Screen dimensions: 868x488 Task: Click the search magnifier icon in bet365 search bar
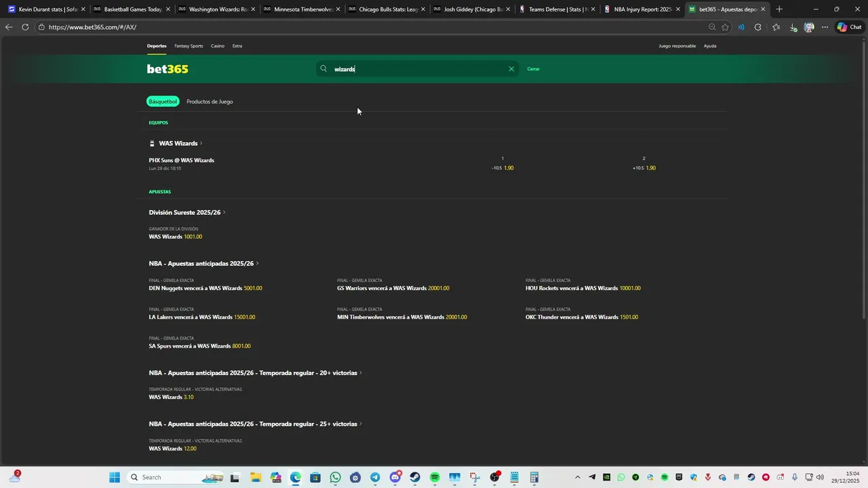[x=323, y=68]
